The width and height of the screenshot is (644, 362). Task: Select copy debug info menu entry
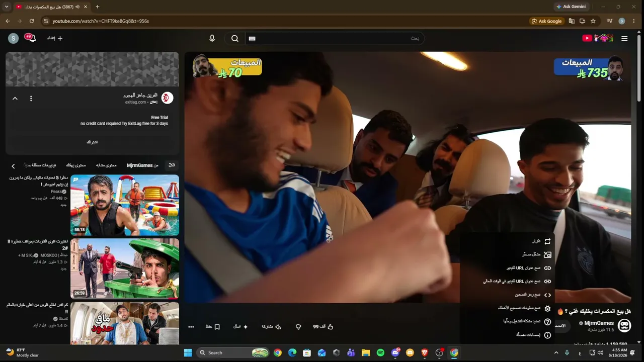pos(507,308)
